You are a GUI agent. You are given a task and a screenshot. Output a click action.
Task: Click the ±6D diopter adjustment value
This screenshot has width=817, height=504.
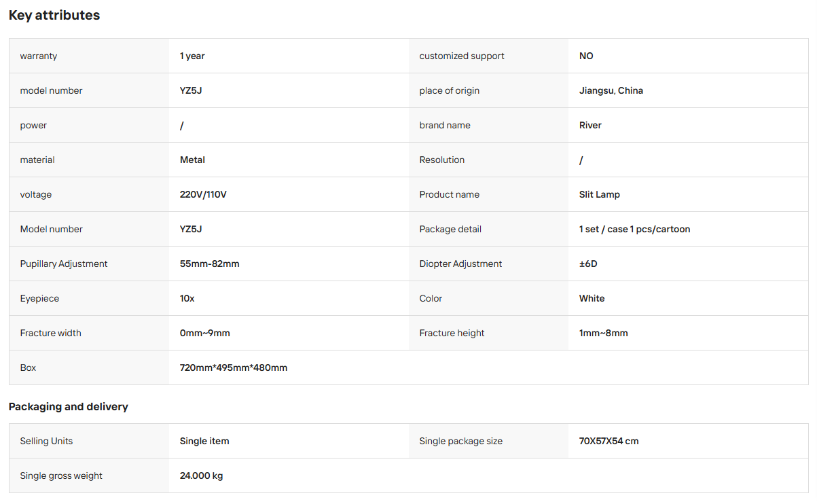pyautogui.click(x=588, y=264)
